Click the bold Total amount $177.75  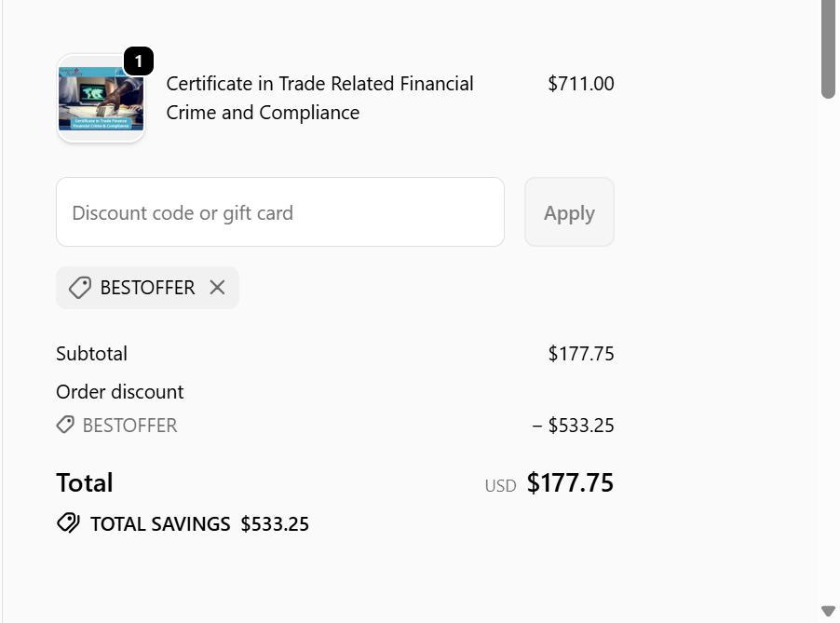[570, 483]
